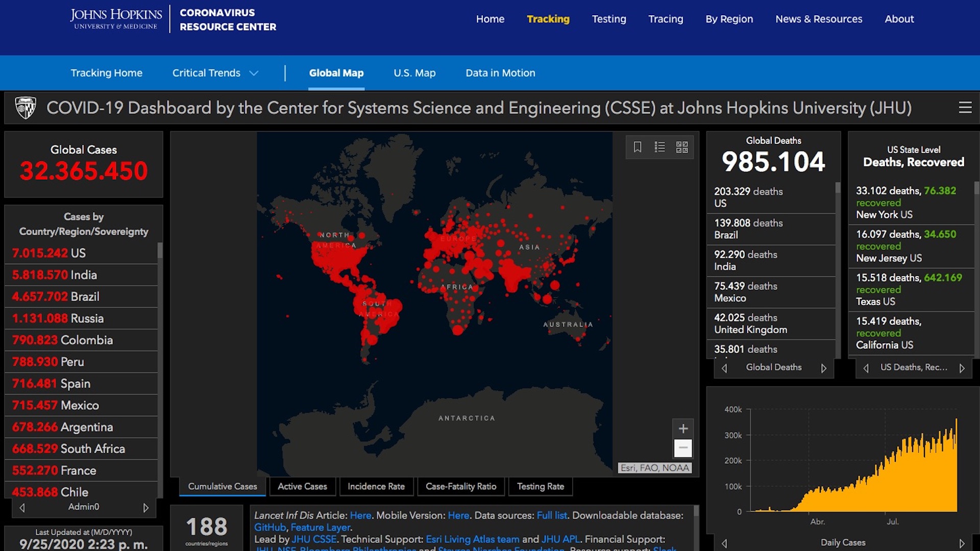Click the Full list data sources link

pos(552,515)
